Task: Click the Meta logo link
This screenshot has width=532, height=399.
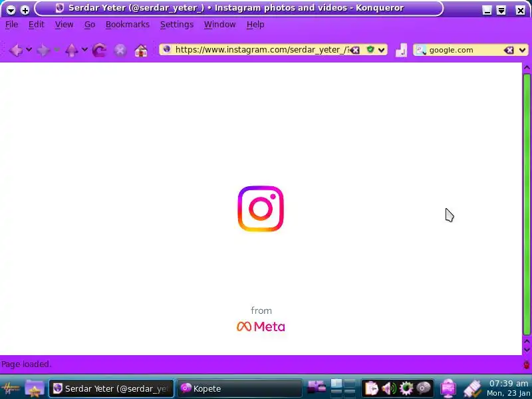Action: click(261, 327)
